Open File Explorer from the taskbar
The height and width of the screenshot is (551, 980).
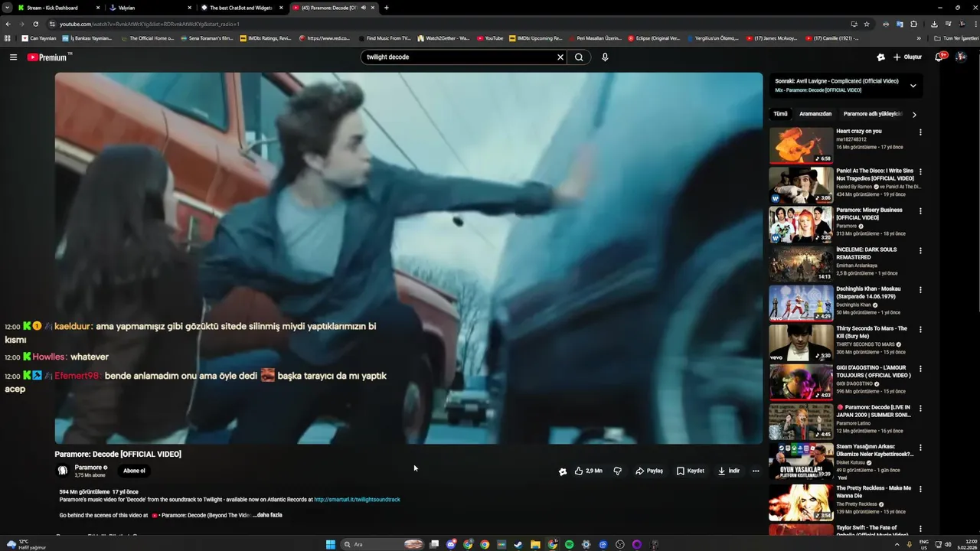click(x=535, y=544)
